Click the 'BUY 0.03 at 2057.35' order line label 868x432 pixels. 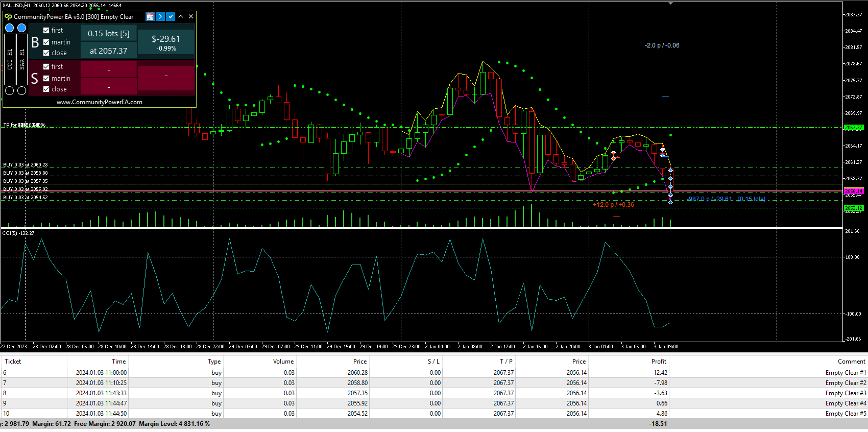(x=26, y=181)
